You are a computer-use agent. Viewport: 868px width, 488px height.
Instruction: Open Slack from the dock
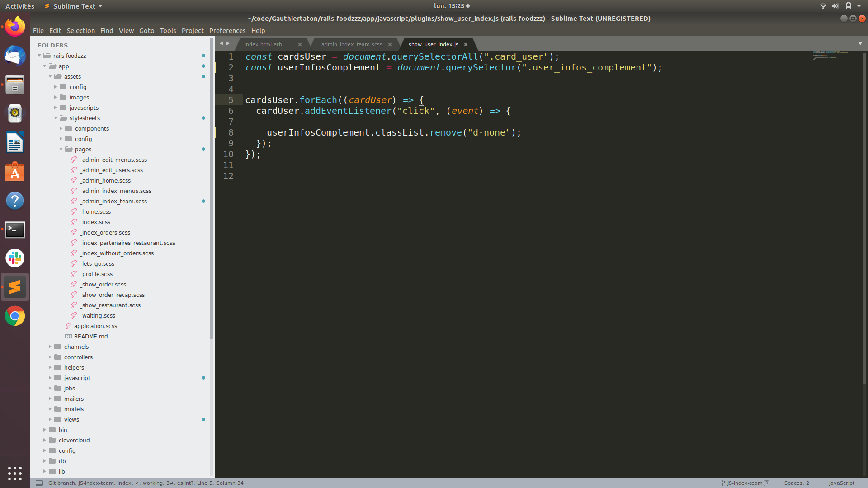click(x=15, y=258)
